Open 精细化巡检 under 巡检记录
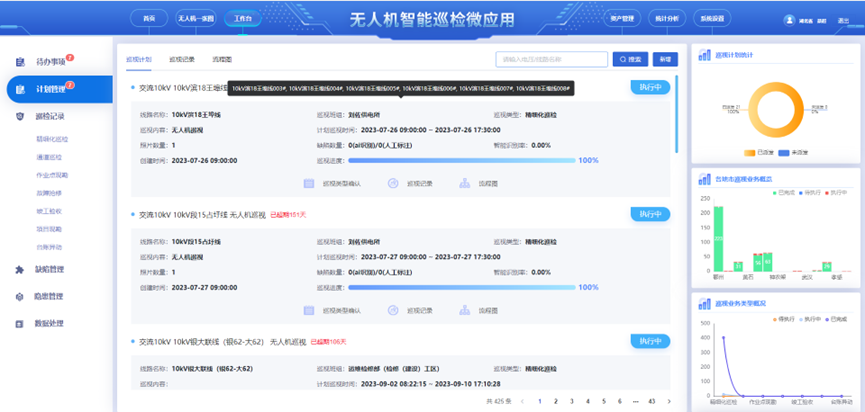 [x=52, y=140]
